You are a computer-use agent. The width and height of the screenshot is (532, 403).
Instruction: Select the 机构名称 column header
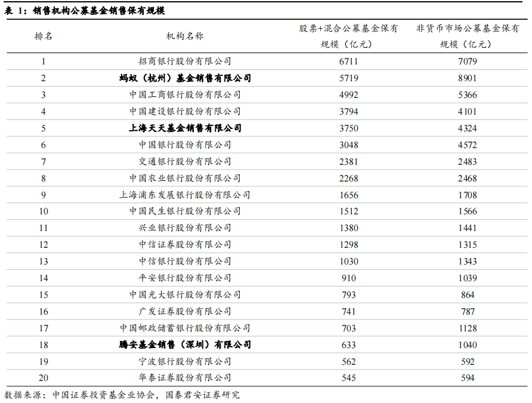(x=184, y=36)
